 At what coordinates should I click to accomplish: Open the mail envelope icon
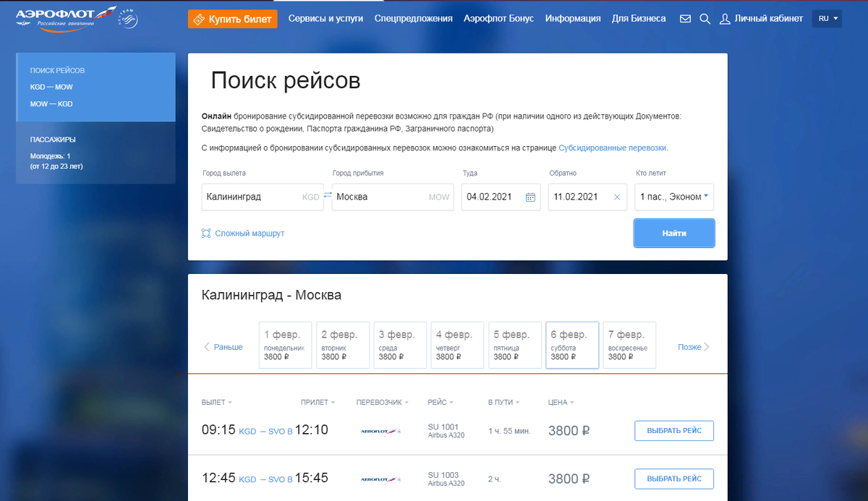coord(686,19)
